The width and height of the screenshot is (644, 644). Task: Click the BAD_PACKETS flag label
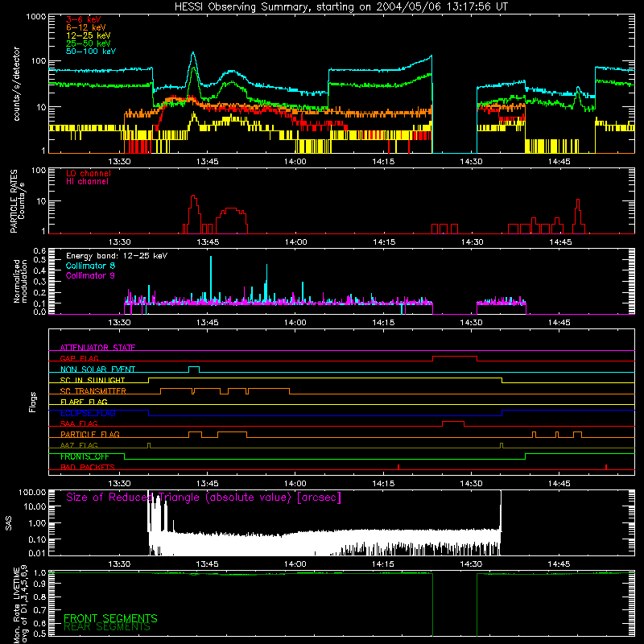coord(88,467)
